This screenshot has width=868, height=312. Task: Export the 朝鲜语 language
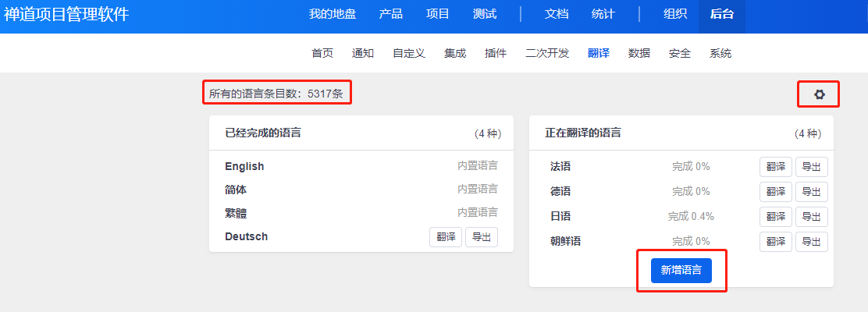point(812,241)
